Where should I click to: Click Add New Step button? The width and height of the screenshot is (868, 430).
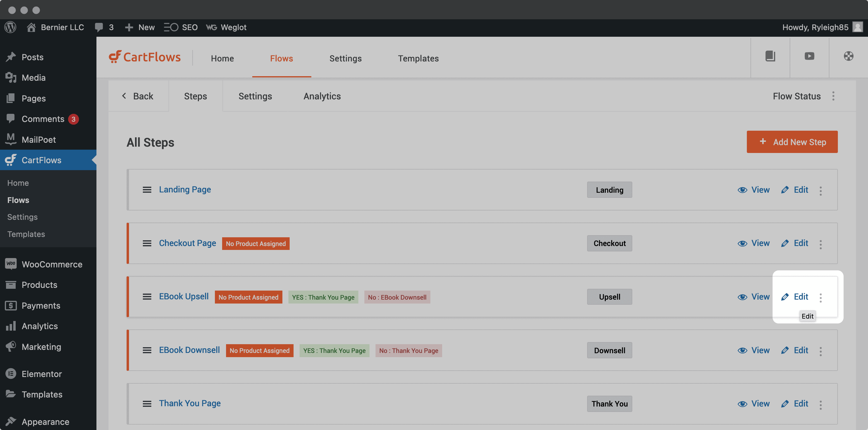[792, 142]
